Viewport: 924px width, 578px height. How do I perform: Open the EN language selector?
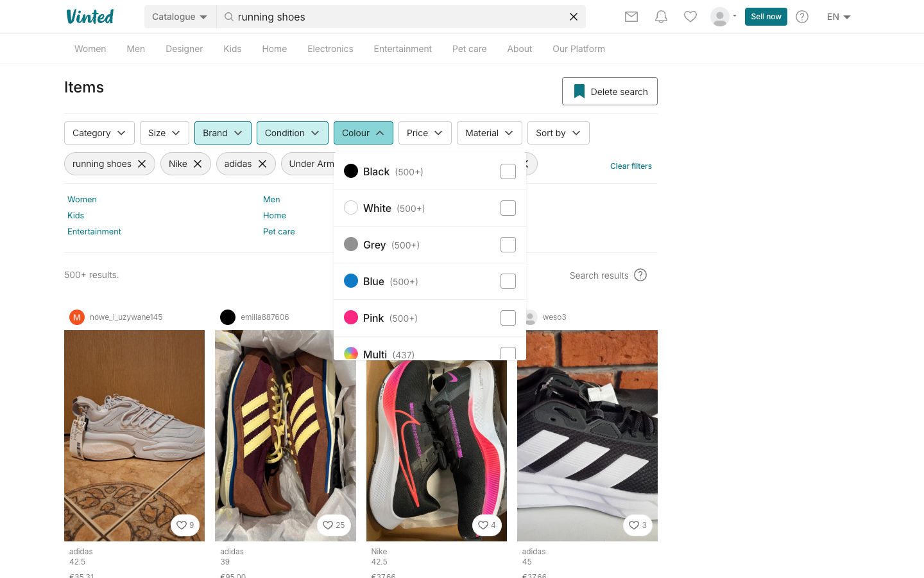point(839,17)
